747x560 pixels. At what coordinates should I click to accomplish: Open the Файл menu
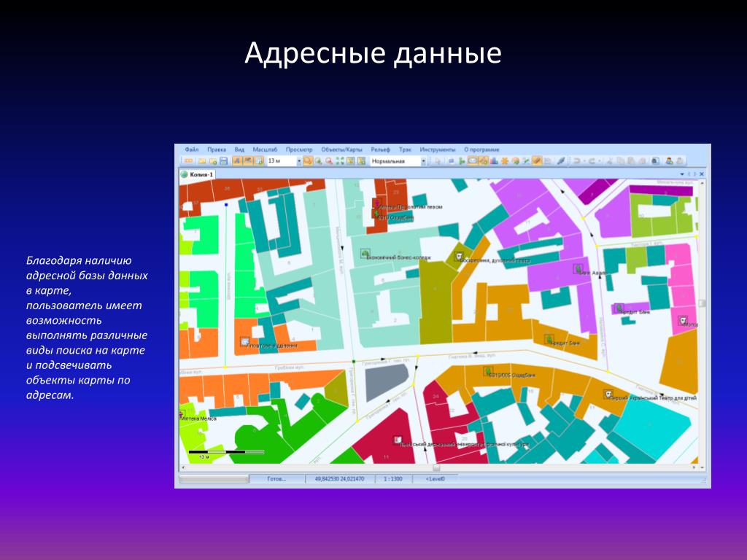192,149
